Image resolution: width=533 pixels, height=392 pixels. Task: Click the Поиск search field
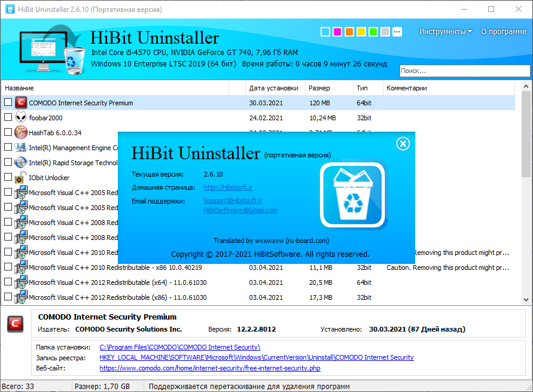(x=464, y=71)
